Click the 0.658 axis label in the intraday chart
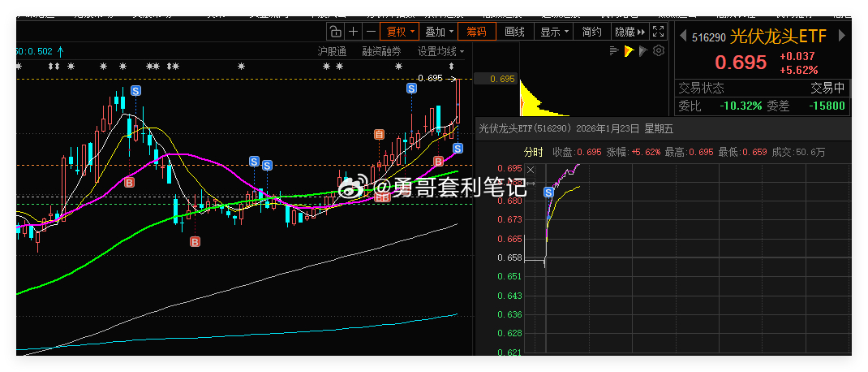 tap(510, 257)
